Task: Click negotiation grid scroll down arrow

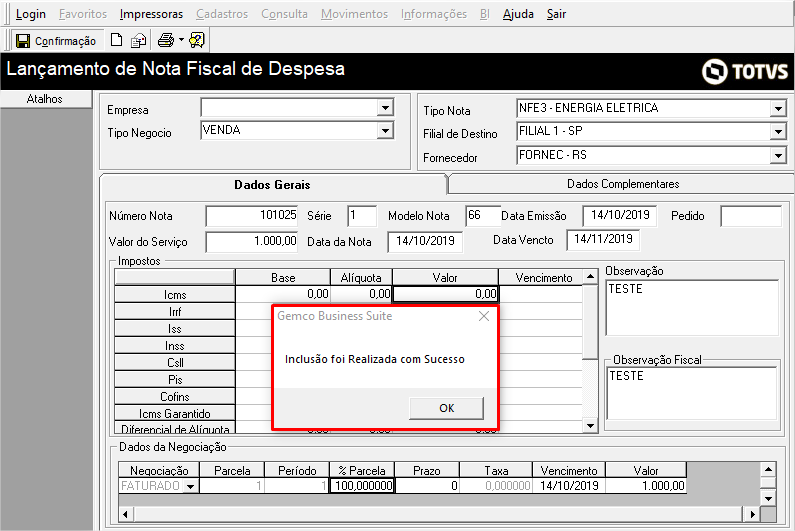Action: (x=769, y=499)
